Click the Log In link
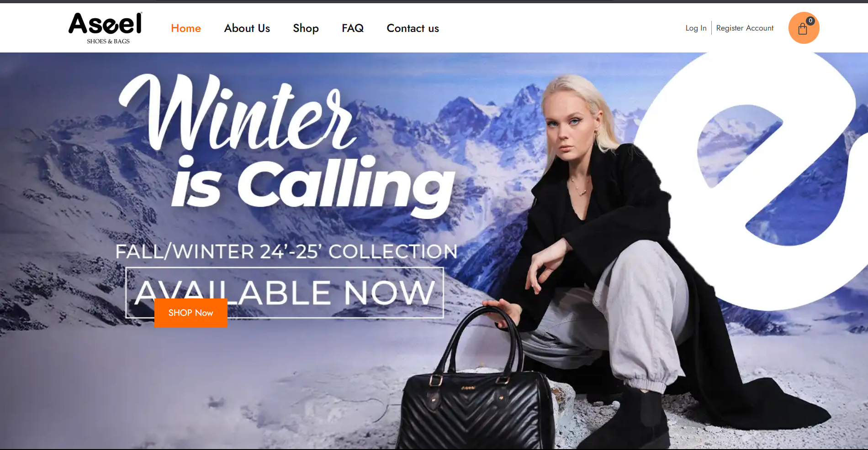The height and width of the screenshot is (450, 868). 696,28
